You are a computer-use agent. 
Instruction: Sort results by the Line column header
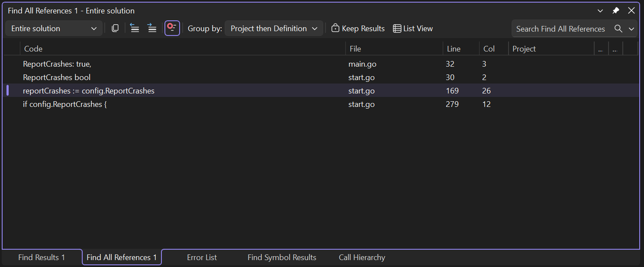[x=454, y=49]
